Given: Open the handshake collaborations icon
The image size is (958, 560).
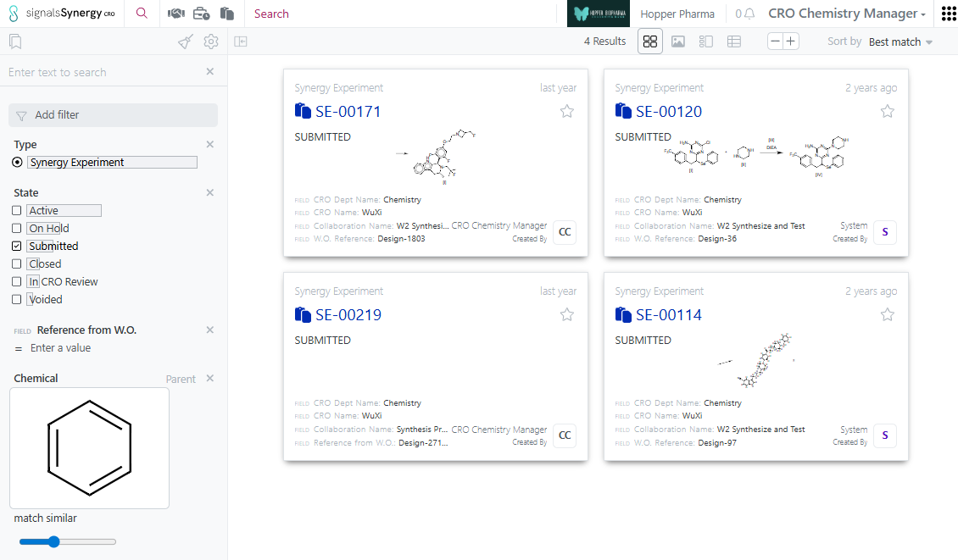Looking at the screenshot, I should tap(176, 14).
